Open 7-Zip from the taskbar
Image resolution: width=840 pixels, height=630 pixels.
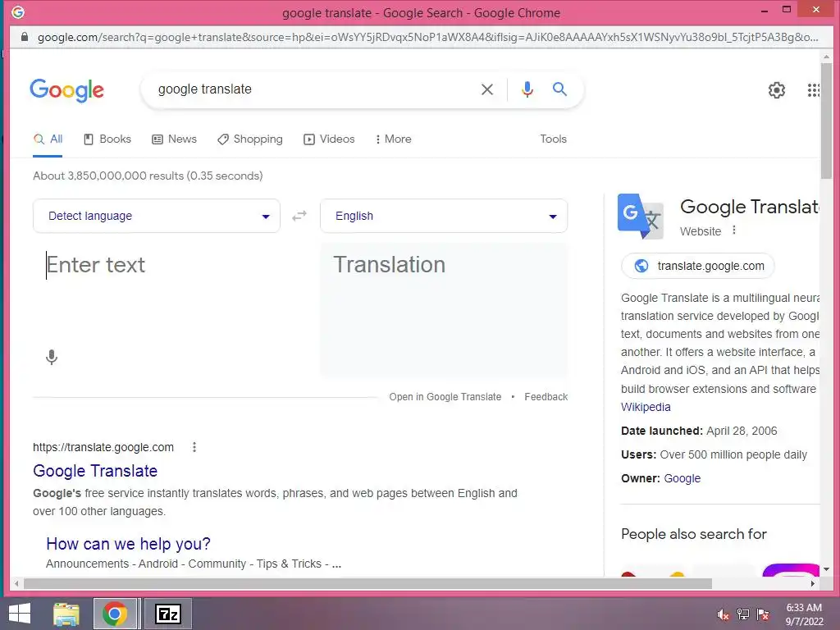[167, 614]
